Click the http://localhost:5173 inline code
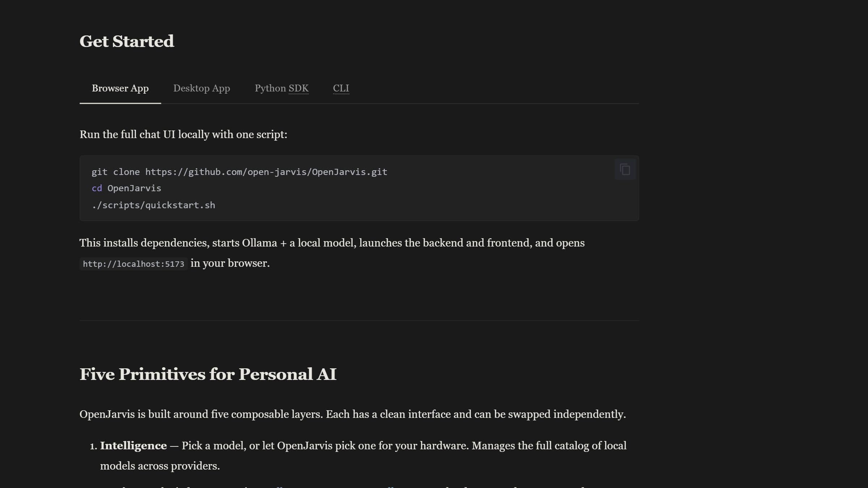The width and height of the screenshot is (868, 488). pyautogui.click(x=133, y=264)
